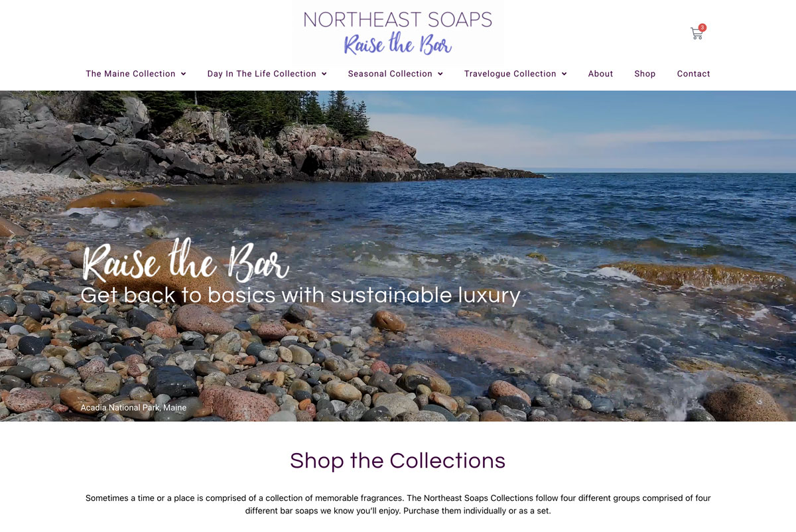
Task: Expand The Maine Collection dropdown arrow
Action: point(183,74)
